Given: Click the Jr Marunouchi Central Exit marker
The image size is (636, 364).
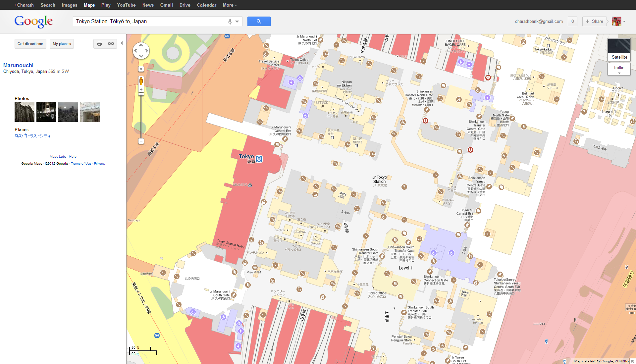Looking at the screenshot, I should tap(285, 139).
